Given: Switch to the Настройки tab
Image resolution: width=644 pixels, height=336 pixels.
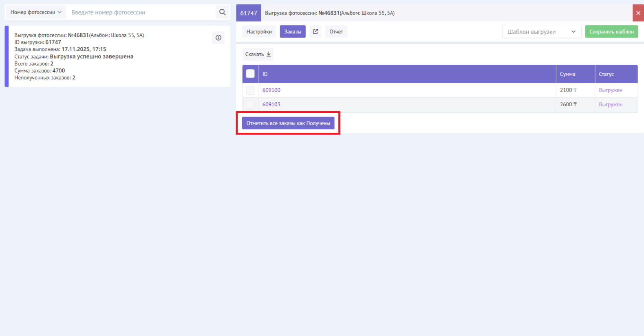Looking at the screenshot, I should point(259,32).
